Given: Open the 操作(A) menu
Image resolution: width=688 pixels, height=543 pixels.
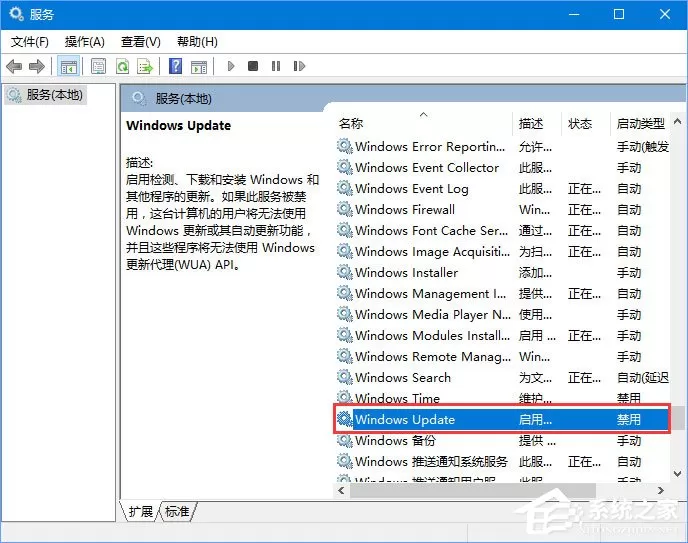Looking at the screenshot, I should 85,42.
